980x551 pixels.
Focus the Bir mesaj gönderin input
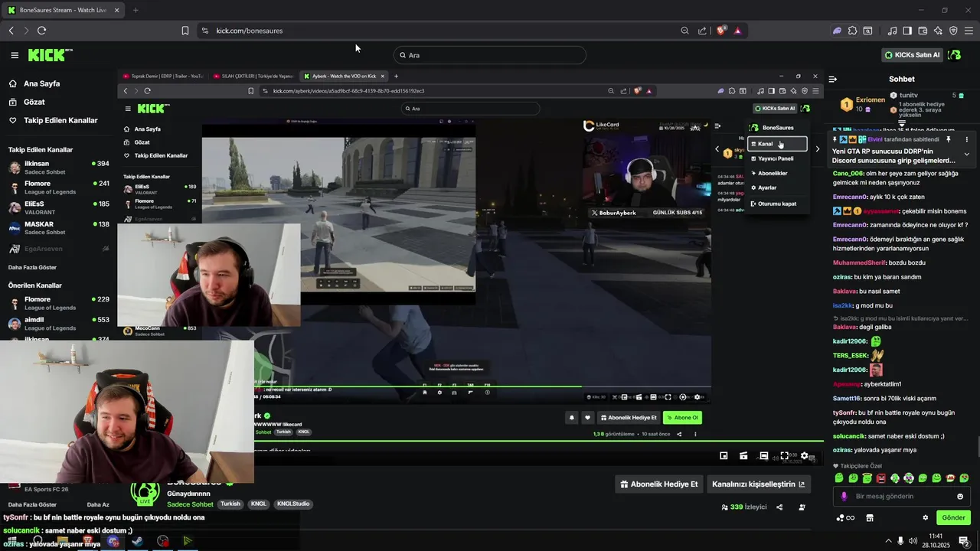point(901,496)
